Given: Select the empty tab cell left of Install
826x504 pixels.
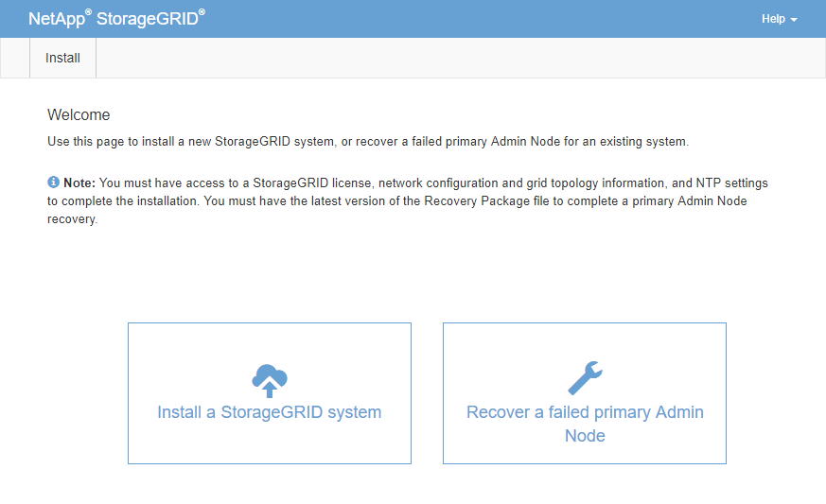Looking at the screenshot, I should click(15, 58).
